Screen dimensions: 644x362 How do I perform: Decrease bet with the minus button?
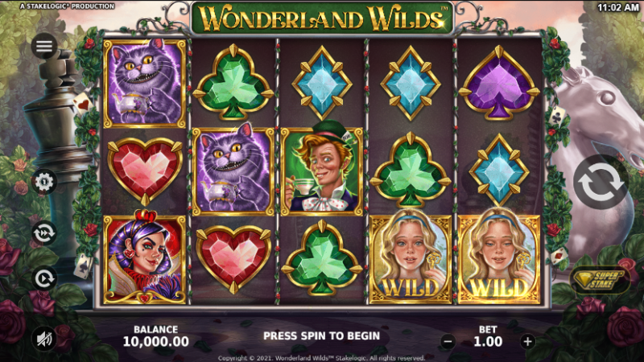click(448, 341)
